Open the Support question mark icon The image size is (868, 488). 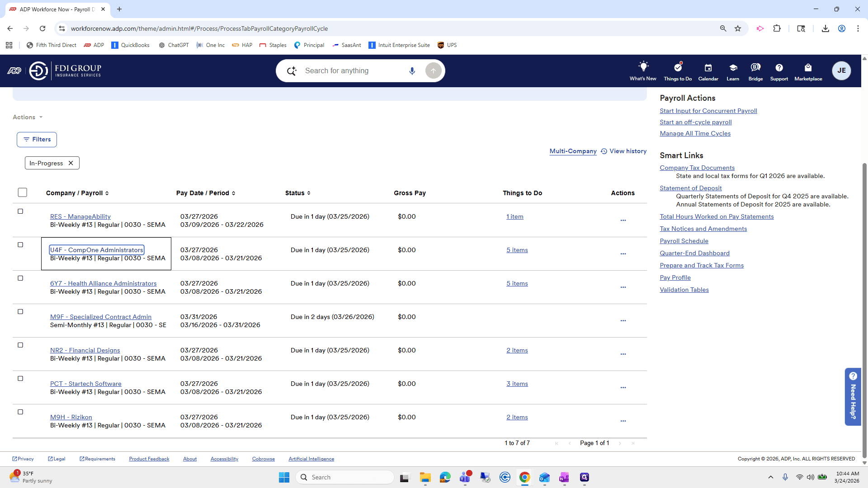779,68
